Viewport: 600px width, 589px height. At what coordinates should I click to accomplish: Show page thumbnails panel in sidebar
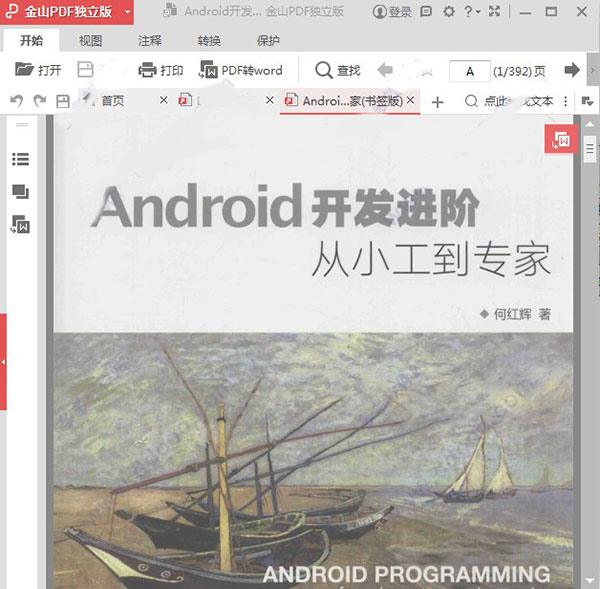click(20, 192)
